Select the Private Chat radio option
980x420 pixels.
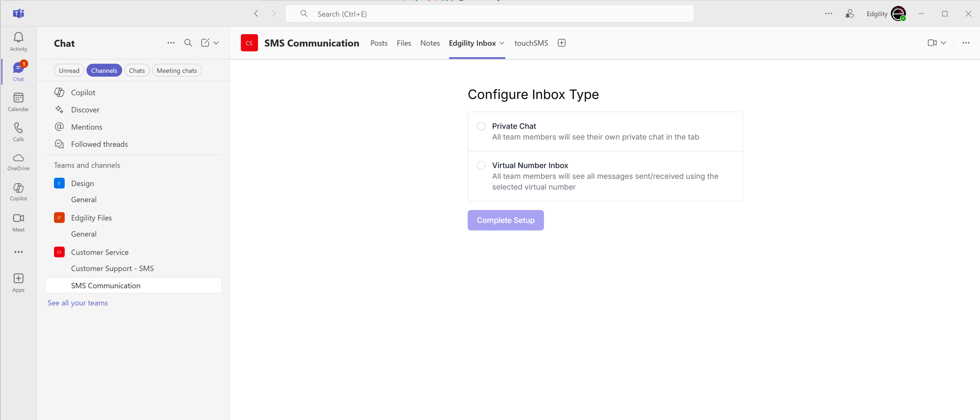click(x=481, y=126)
